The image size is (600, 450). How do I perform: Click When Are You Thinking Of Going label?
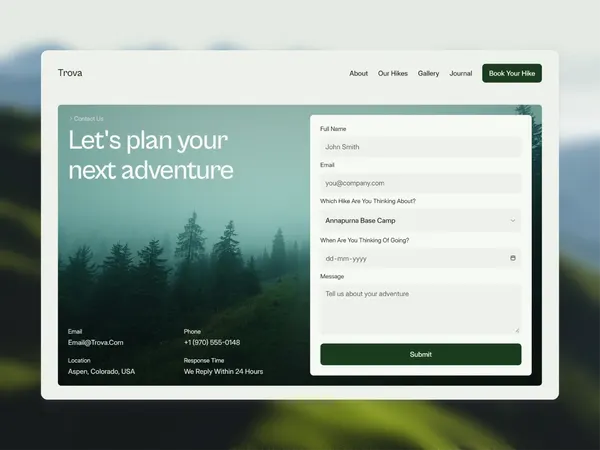tap(364, 240)
